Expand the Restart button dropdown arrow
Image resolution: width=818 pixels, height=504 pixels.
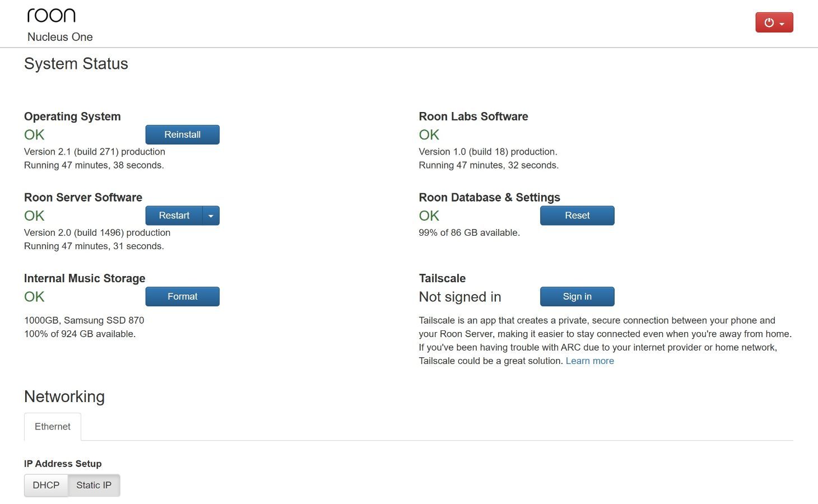(x=211, y=216)
